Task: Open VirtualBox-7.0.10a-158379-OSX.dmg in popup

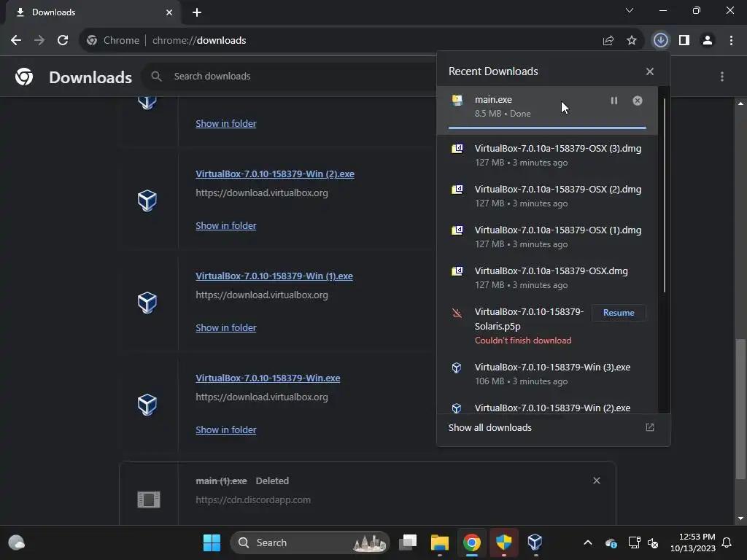Action: (x=547, y=278)
